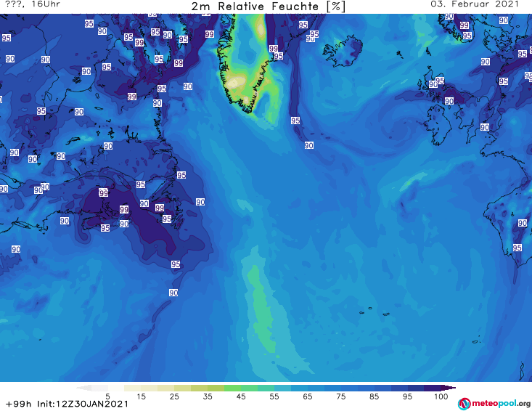The image size is (532, 411).
Task: Select the '2m Relative Feuchte [%]' title
Action: 268,7
